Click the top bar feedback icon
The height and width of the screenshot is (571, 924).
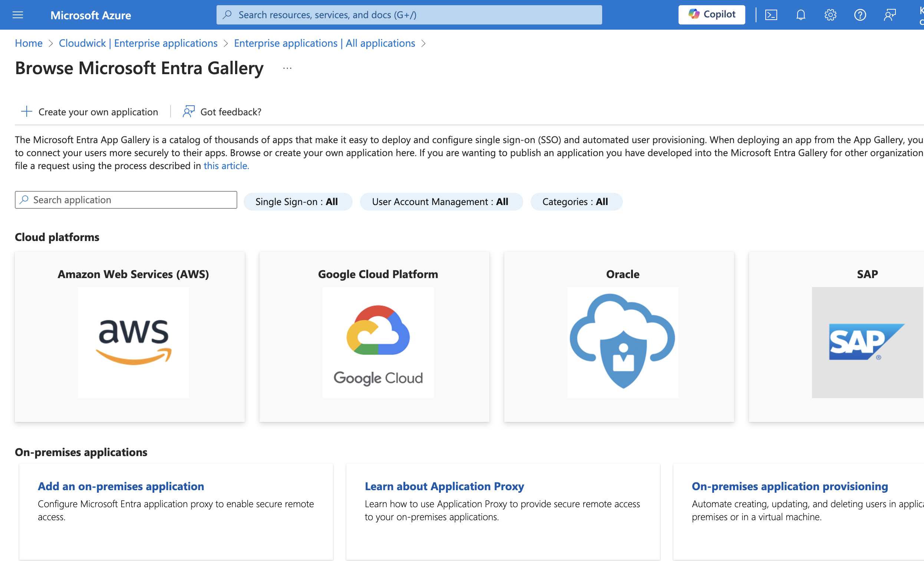890,15
